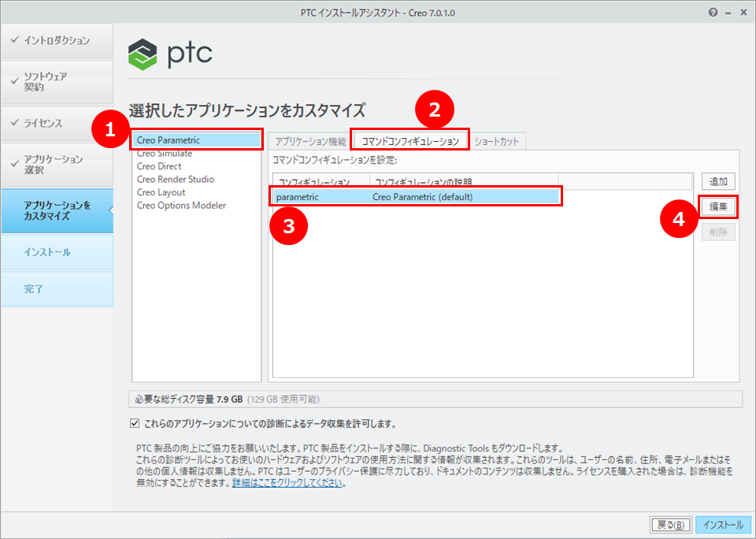Select Creo Simulate in application list
Viewport: 756px width, 539px height.
pos(164,154)
